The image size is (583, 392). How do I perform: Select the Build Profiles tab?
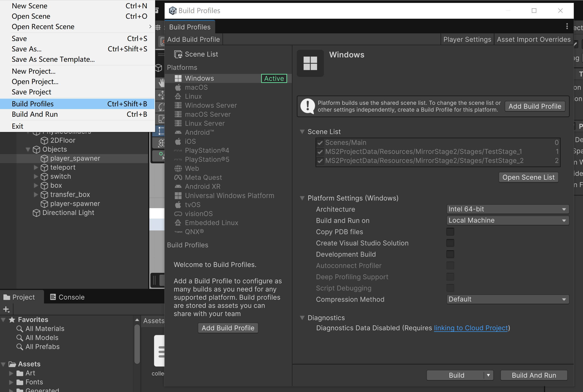[190, 27]
